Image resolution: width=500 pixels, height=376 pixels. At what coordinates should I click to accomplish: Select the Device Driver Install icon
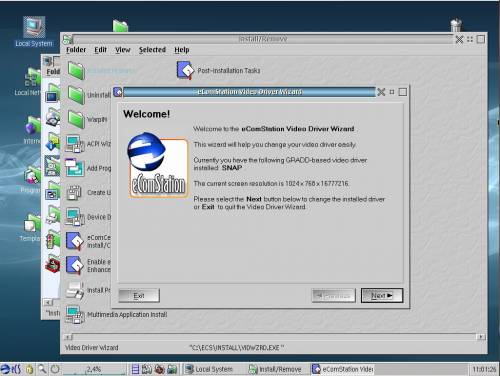click(75, 217)
